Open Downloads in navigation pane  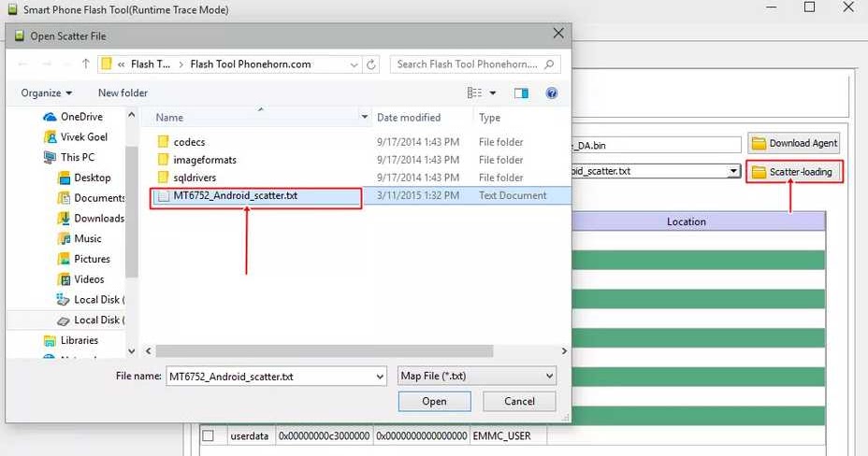click(x=99, y=219)
